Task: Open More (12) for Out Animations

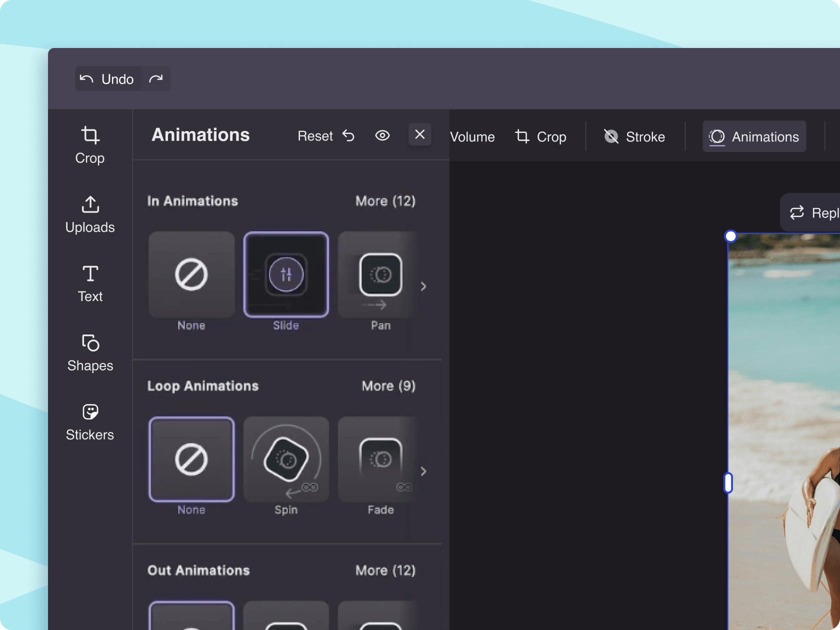Action: click(385, 570)
